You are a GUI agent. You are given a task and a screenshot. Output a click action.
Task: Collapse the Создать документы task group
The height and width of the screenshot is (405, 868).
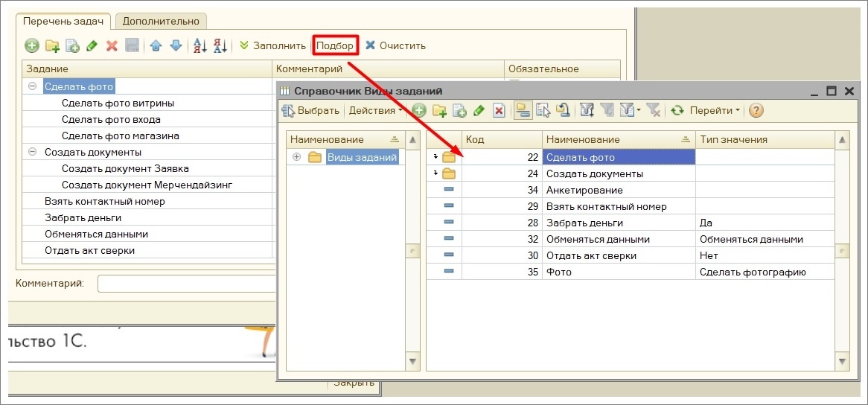(32, 152)
